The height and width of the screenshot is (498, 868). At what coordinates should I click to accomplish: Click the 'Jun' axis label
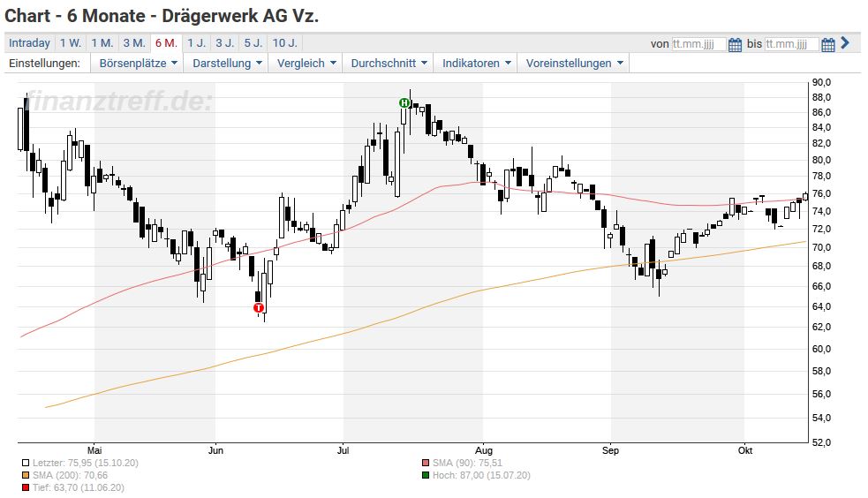click(x=215, y=450)
